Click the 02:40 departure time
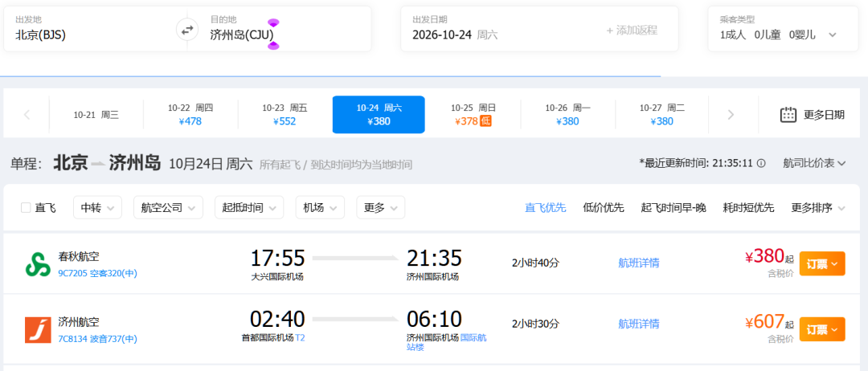 click(x=277, y=319)
